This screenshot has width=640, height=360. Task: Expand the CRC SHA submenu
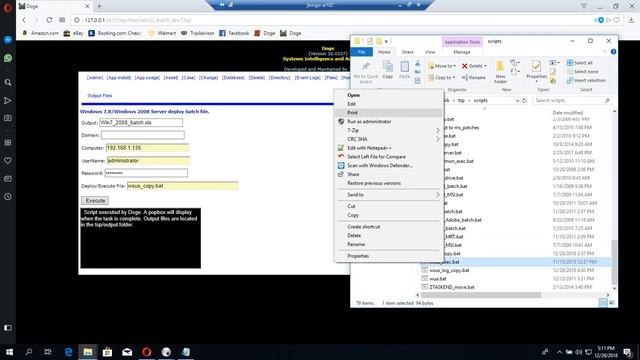(389, 139)
